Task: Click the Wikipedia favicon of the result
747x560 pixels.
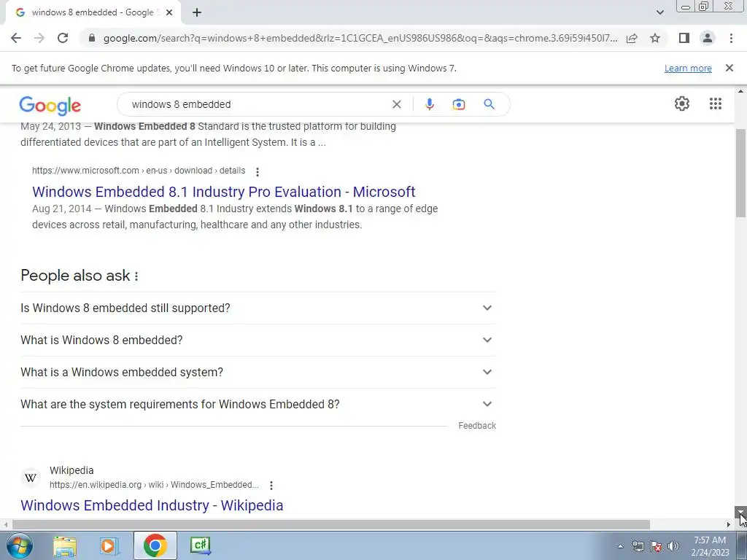Action: coord(31,478)
